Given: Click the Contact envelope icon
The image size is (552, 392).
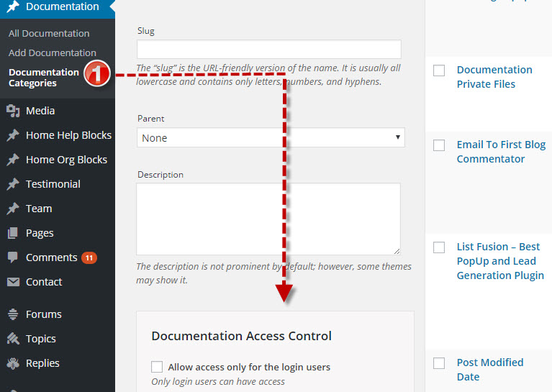Looking at the screenshot, I should [x=13, y=282].
